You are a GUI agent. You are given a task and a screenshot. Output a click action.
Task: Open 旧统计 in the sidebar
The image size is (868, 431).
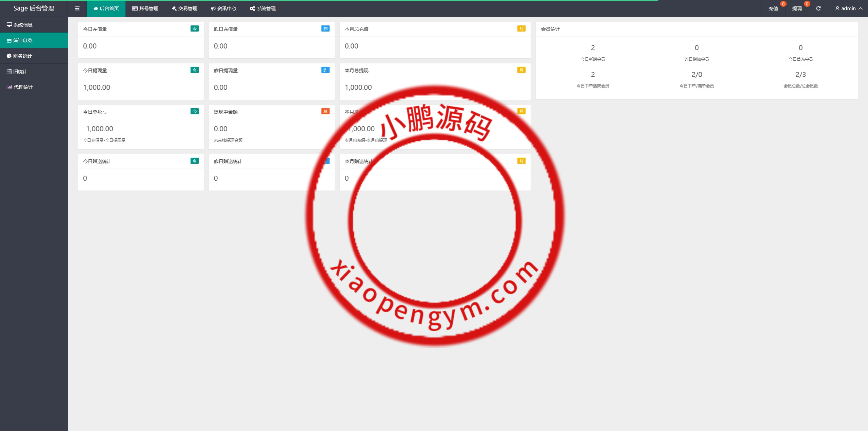coord(20,72)
